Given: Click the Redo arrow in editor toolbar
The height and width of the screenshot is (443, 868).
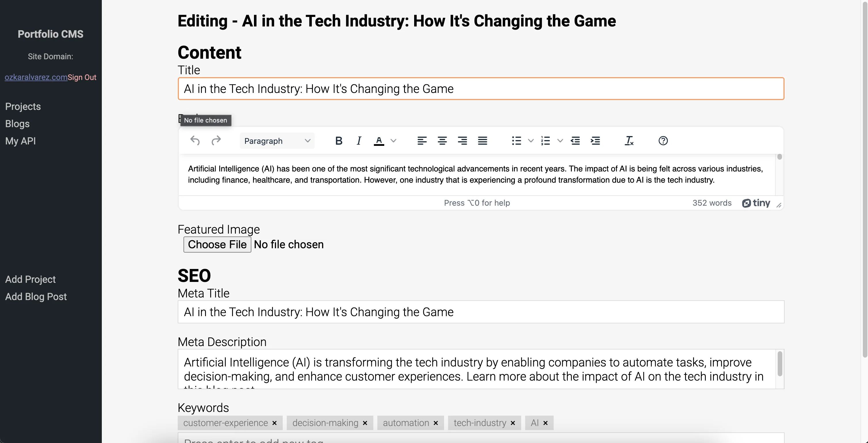Looking at the screenshot, I should [x=216, y=141].
